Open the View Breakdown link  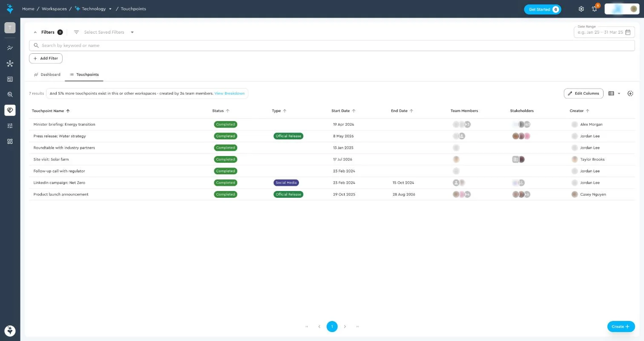[230, 93]
